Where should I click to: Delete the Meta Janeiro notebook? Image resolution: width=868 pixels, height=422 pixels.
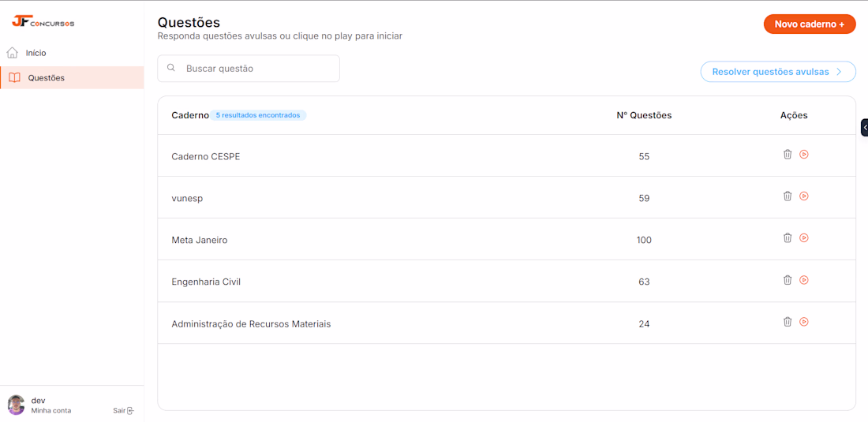pos(788,238)
